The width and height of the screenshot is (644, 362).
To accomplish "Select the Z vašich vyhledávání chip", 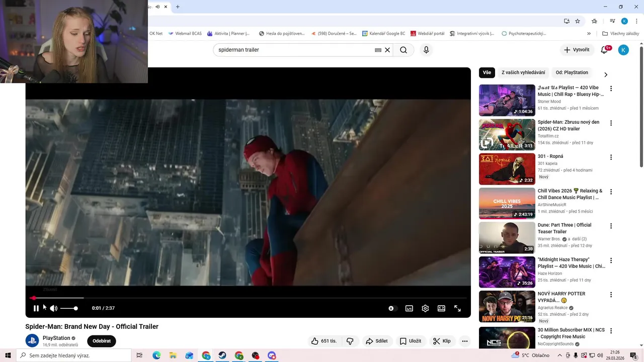I will [x=523, y=72].
